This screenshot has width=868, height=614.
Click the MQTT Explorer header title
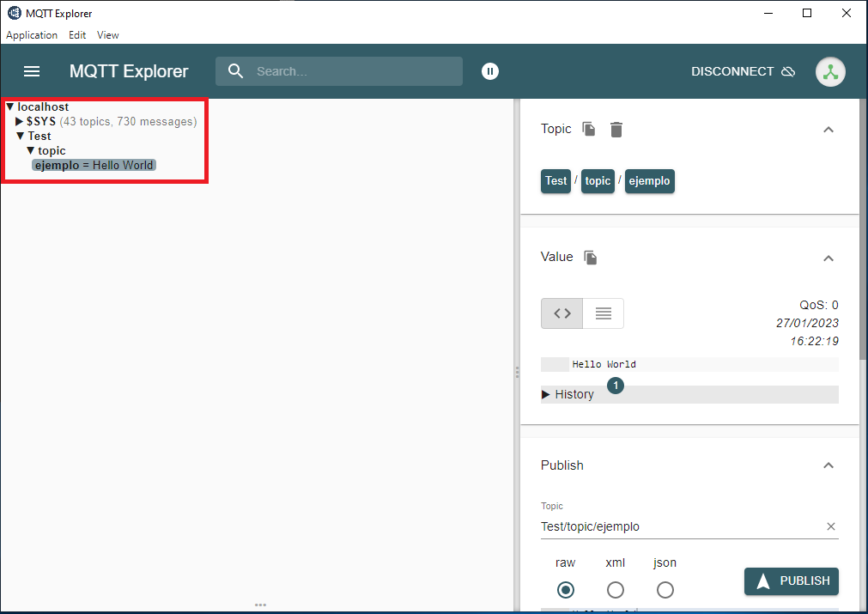129,71
